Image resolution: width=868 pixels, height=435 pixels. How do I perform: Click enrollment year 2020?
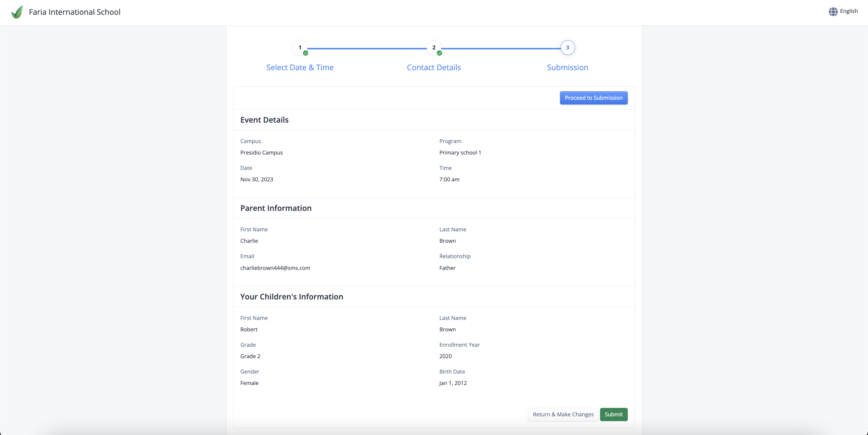coord(445,356)
